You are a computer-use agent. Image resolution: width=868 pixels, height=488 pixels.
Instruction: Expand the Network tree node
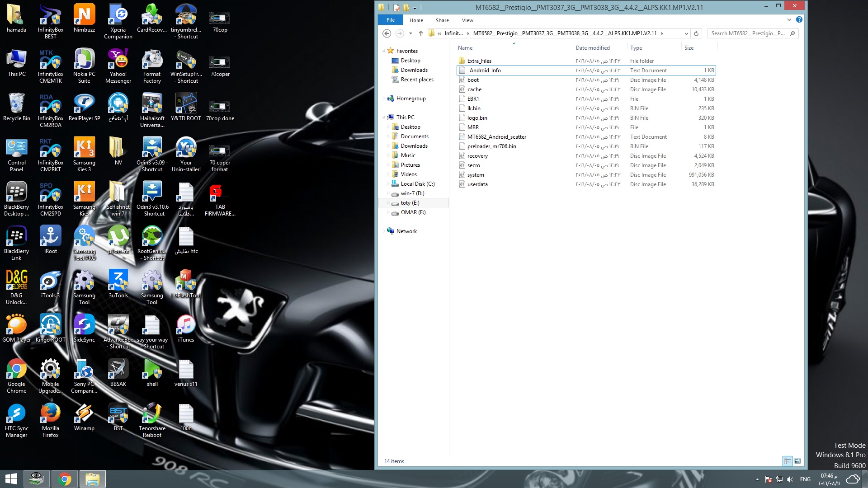click(384, 231)
